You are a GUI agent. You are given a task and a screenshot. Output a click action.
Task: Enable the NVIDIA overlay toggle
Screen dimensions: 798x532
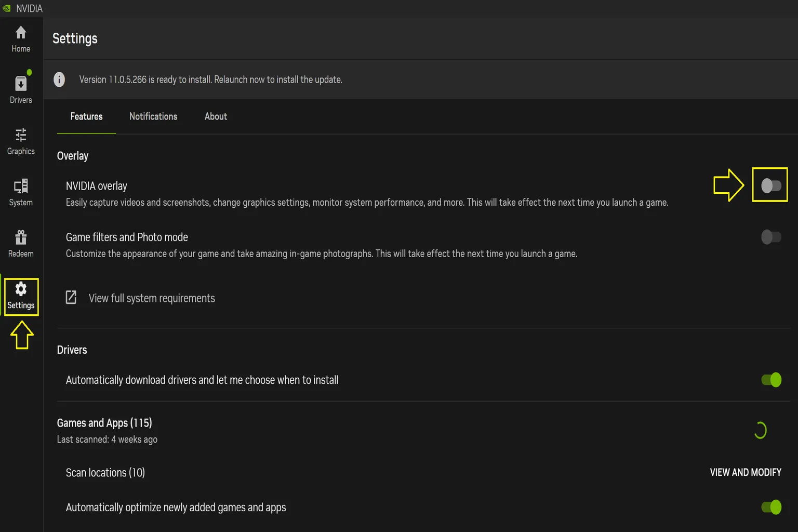pyautogui.click(x=771, y=185)
